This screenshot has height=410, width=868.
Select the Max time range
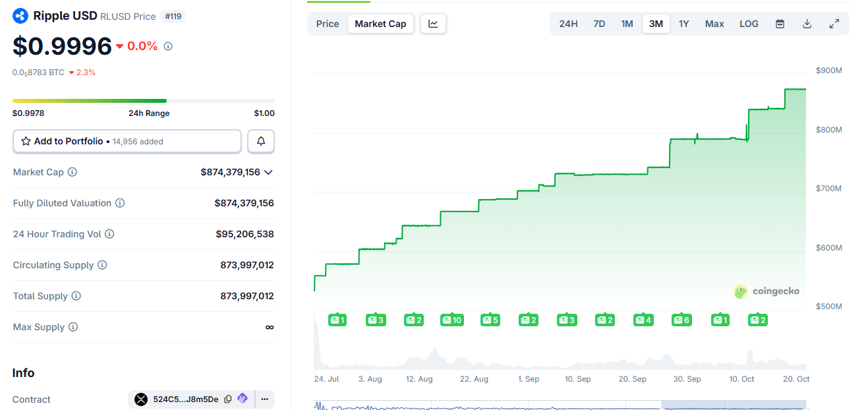point(714,24)
